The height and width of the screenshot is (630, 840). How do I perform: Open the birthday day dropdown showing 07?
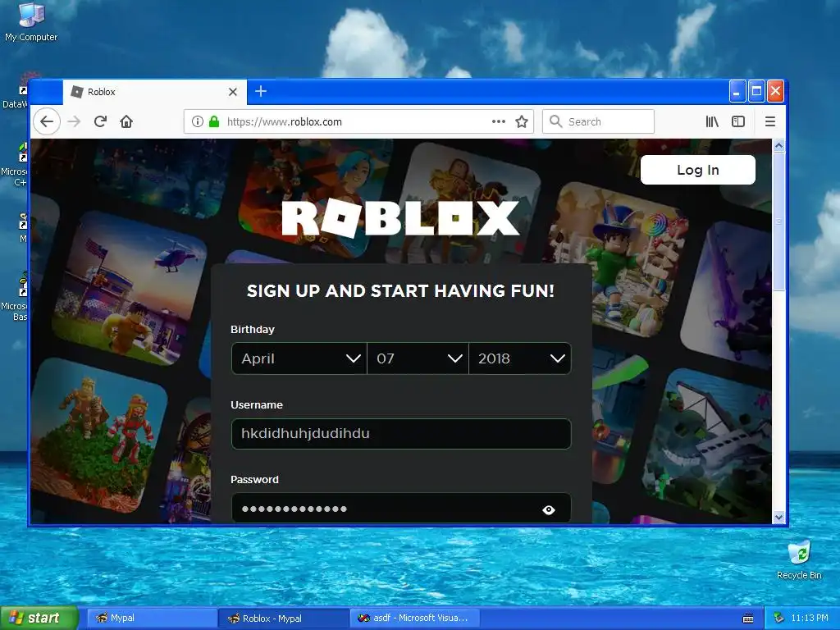(x=418, y=358)
